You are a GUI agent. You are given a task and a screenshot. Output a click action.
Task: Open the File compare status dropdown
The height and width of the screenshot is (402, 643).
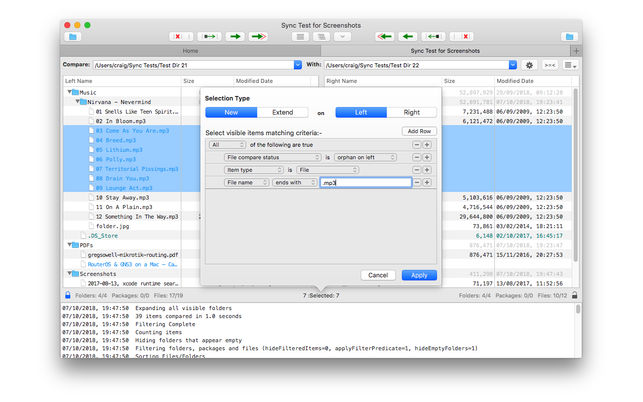pos(272,157)
